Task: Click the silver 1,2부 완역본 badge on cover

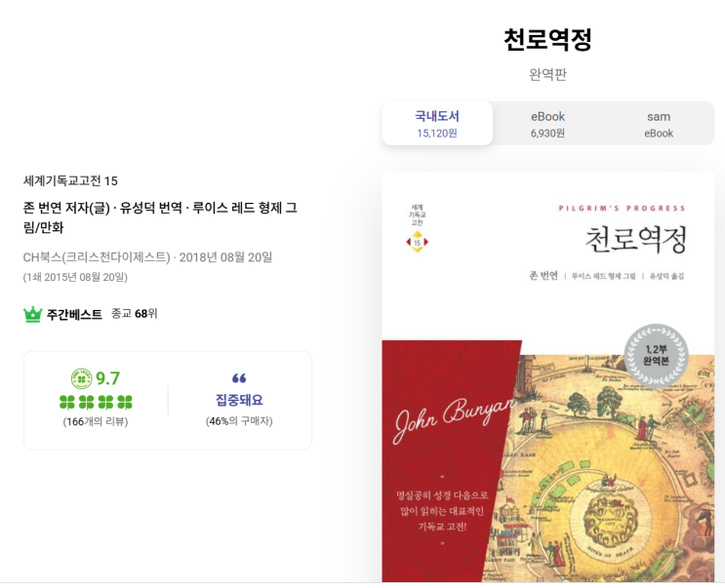Action: tap(656, 355)
